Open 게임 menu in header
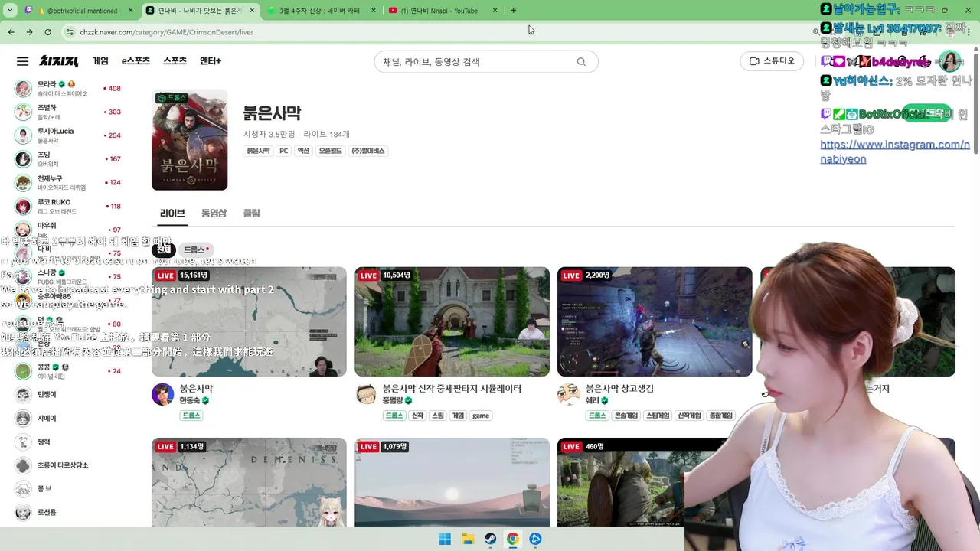Viewport: 980px width, 551px height. point(100,61)
